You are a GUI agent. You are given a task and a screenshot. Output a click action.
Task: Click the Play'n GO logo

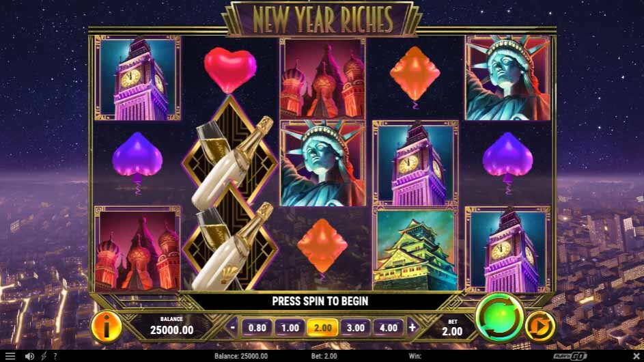tap(570, 357)
